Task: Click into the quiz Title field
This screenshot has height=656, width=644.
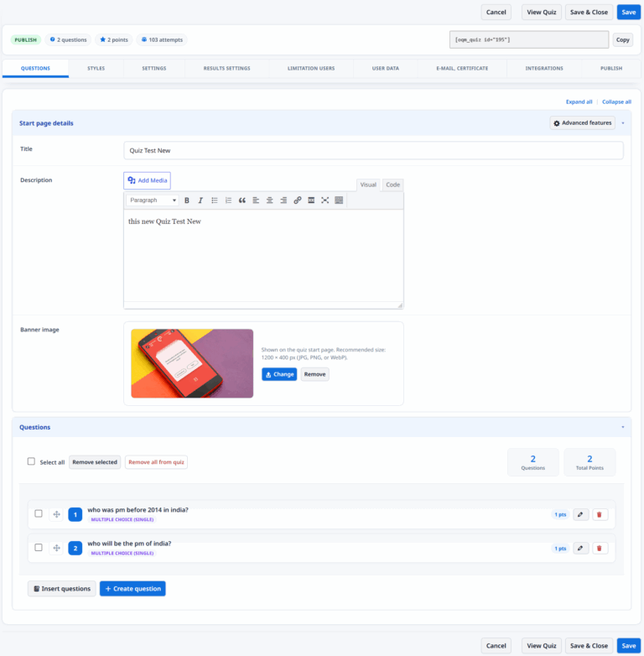Action: click(x=373, y=150)
